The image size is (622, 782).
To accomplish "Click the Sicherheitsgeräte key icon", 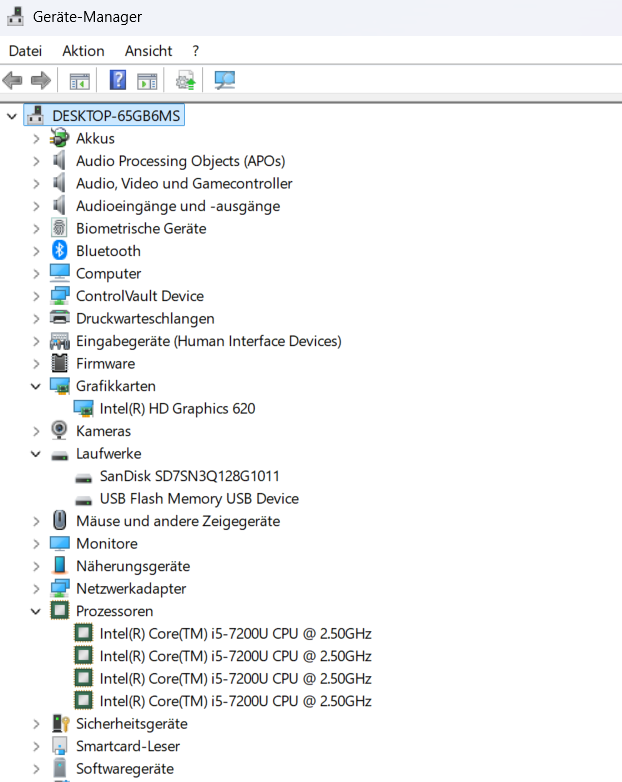I will (x=60, y=723).
